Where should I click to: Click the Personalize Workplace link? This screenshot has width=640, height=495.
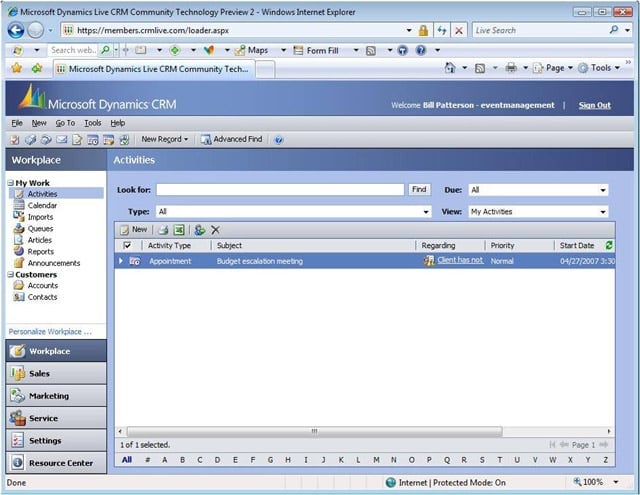coord(50,332)
